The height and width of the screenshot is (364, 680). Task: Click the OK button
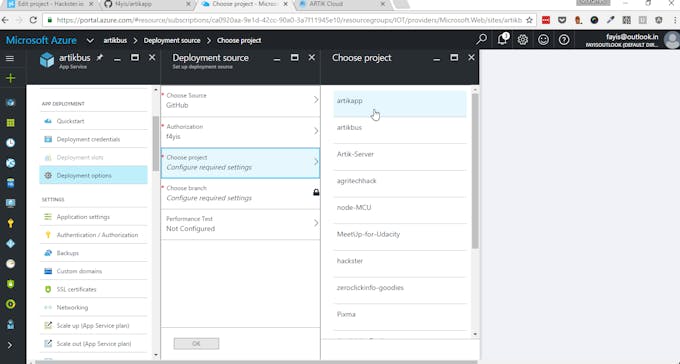coord(196,344)
